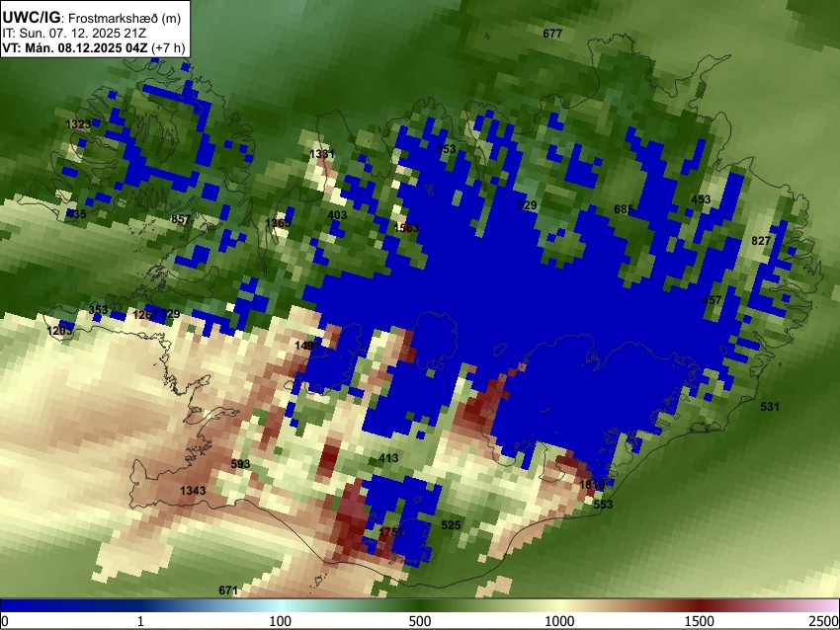Viewport: 840px width, 630px height.
Task: Click the 685 value label on the map
Action: coord(624,209)
